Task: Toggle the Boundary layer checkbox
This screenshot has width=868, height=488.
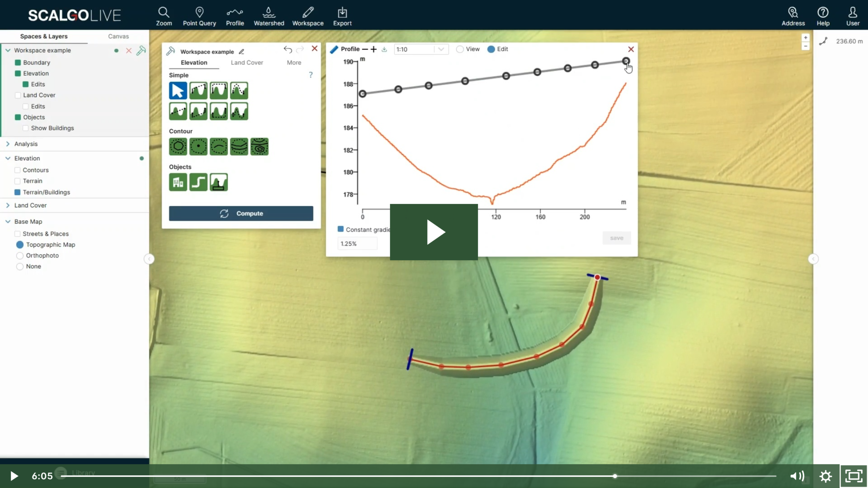Action: pyautogui.click(x=18, y=63)
